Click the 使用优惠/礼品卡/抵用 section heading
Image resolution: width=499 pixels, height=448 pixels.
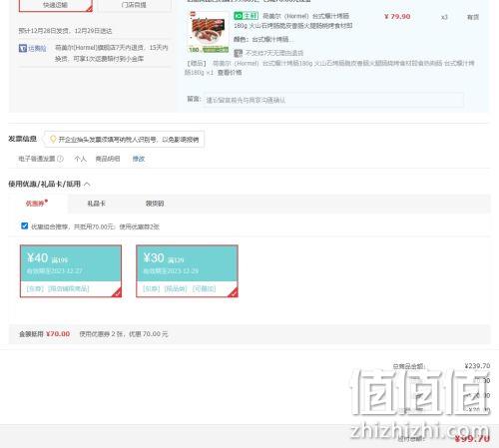pos(44,184)
